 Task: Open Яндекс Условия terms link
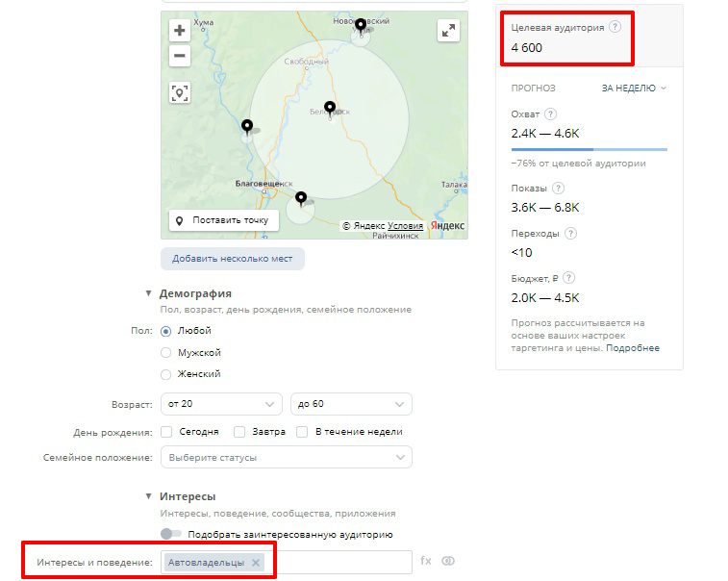coord(405,226)
